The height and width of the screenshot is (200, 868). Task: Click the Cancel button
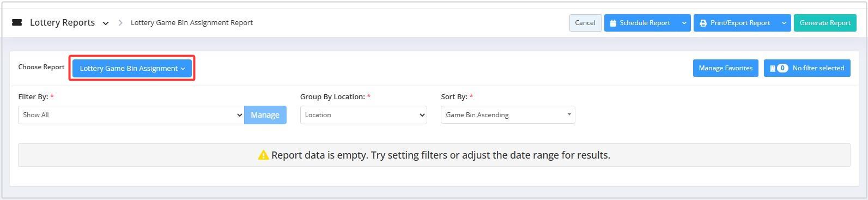coord(585,23)
